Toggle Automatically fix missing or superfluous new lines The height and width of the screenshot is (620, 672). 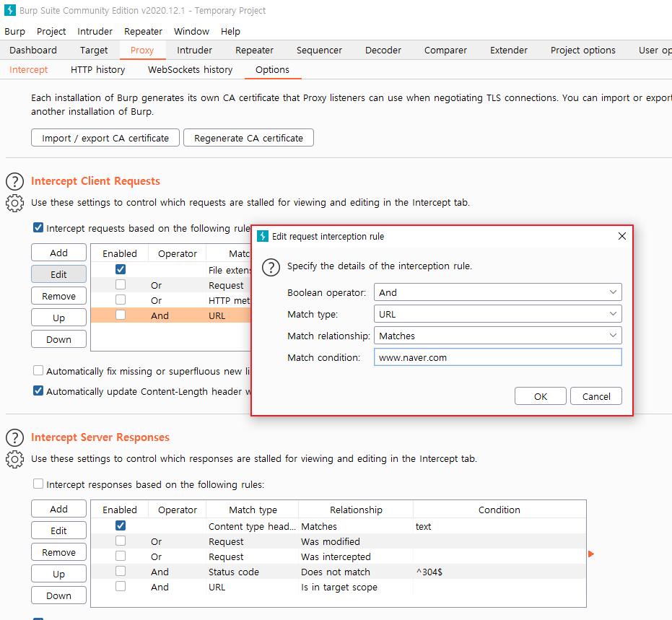(38, 370)
